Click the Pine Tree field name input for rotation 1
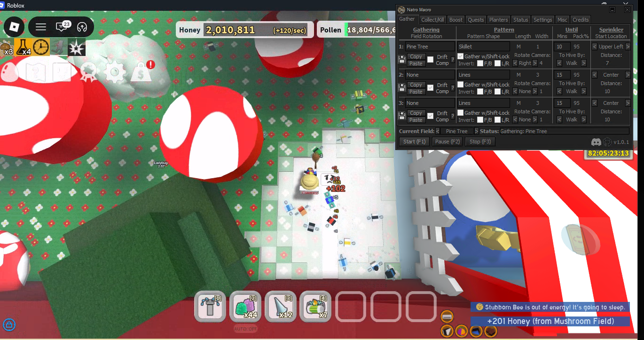Screen dimensions: 644x340 coord(430,47)
